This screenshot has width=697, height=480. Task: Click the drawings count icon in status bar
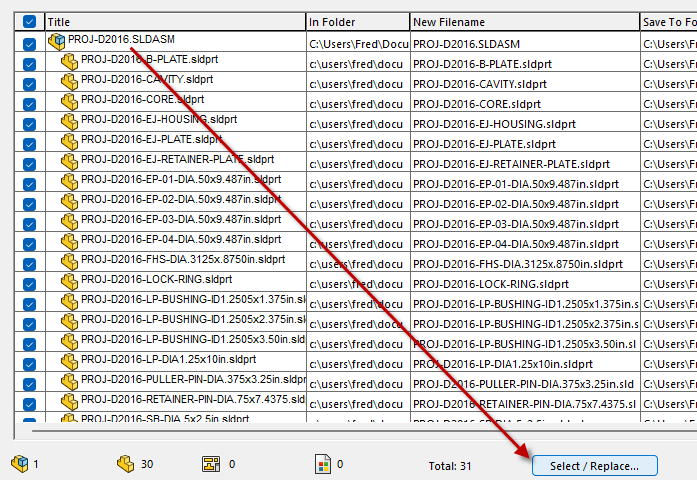[211, 464]
